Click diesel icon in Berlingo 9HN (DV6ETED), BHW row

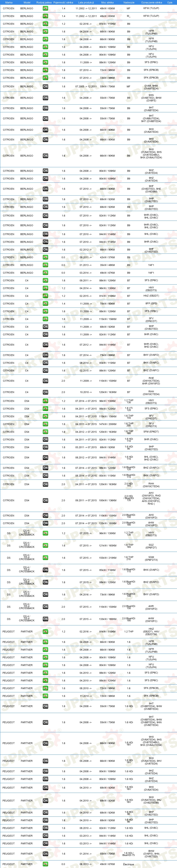[45, 98]
